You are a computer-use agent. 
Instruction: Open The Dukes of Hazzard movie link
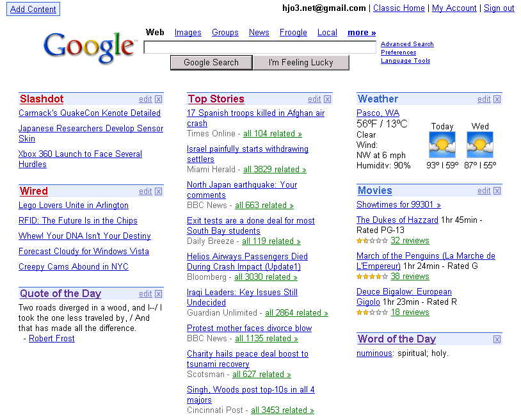tap(397, 220)
